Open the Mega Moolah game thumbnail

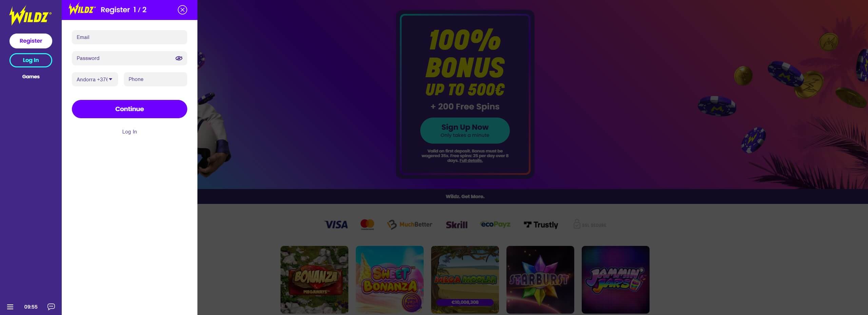point(465,280)
